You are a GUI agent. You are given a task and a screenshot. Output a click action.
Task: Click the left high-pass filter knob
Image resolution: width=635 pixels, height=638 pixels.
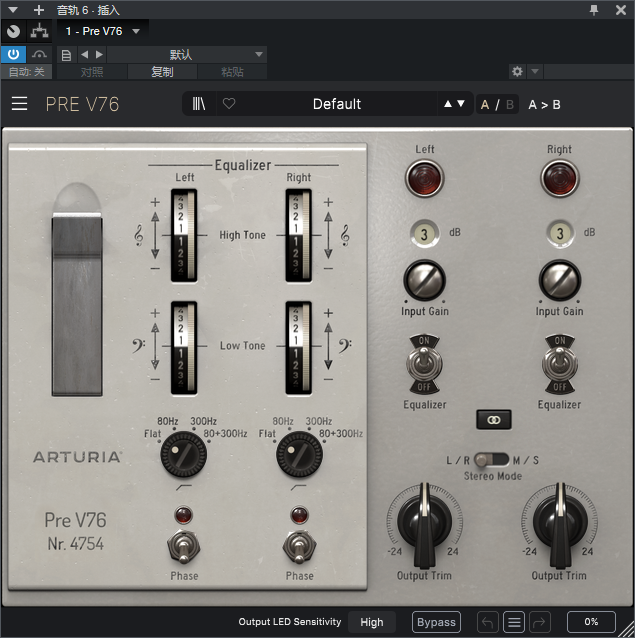(x=183, y=454)
